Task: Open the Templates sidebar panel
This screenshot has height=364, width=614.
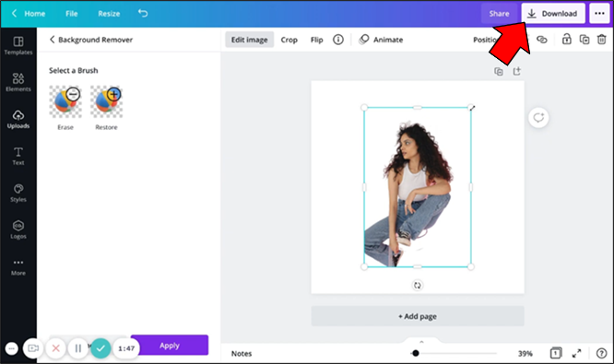Action: [x=18, y=46]
